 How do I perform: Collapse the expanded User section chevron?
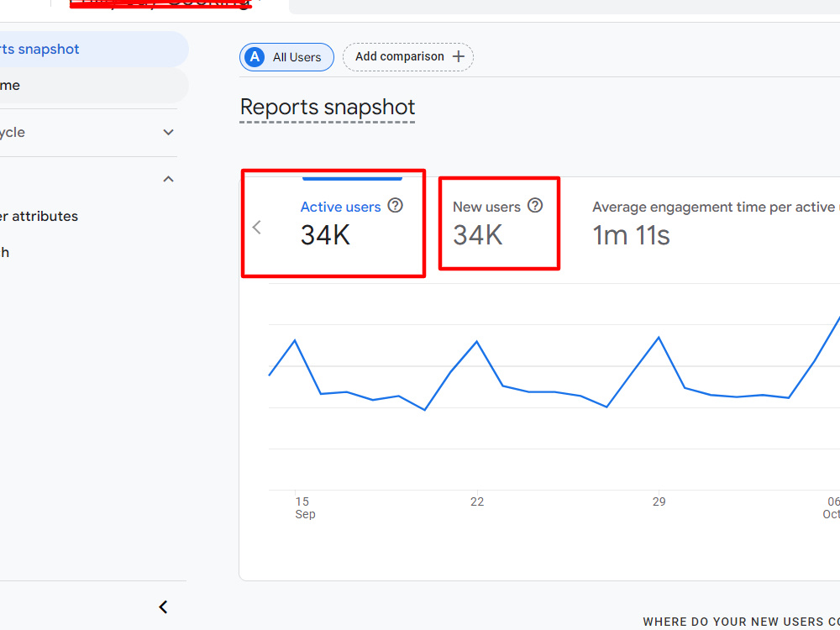[x=168, y=179]
